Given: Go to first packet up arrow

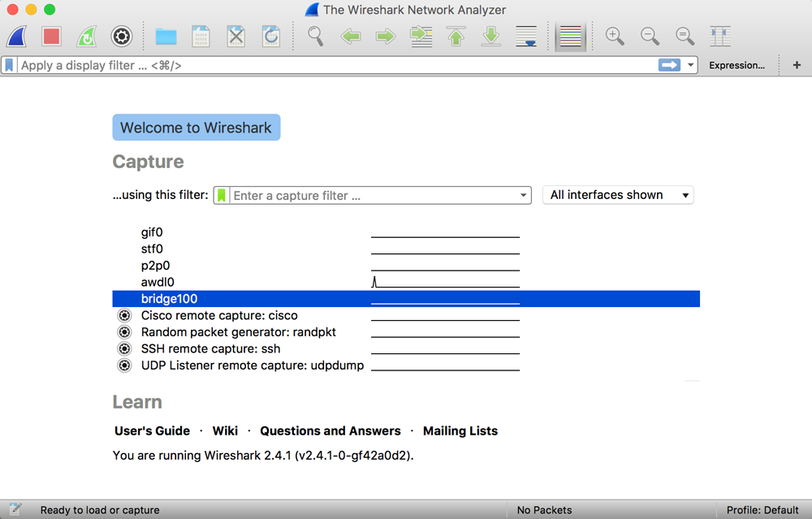Looking at the screenshot, I should (x=456, y=37).
